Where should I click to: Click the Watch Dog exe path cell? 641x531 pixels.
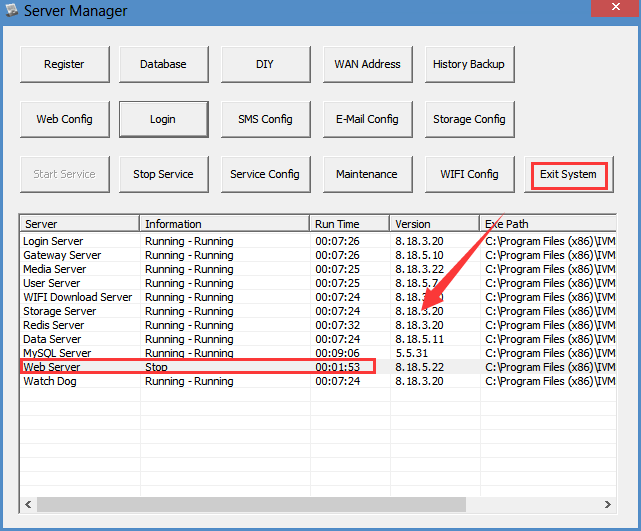550,381
